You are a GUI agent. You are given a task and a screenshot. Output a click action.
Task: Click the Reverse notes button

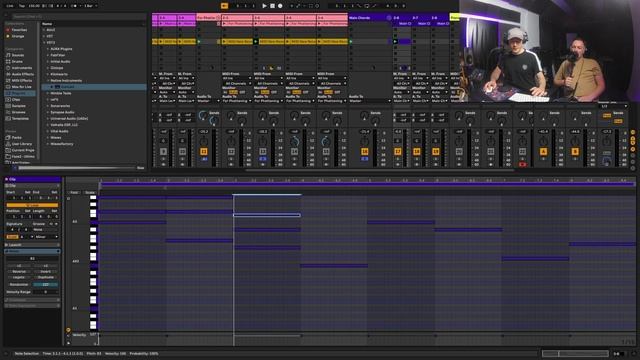19,271
